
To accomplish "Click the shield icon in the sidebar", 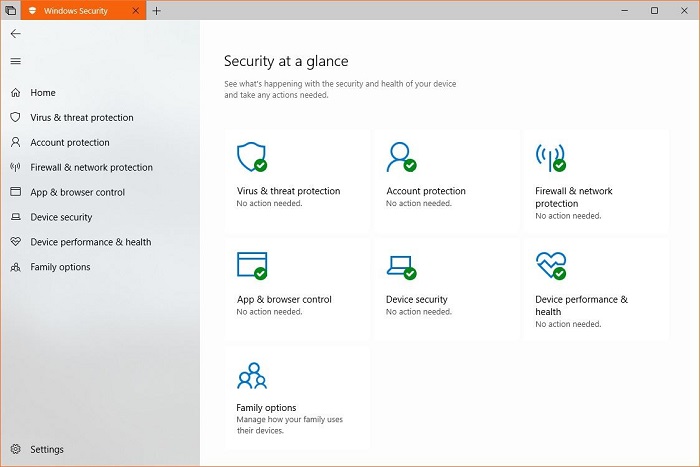I will coord(16,117).
